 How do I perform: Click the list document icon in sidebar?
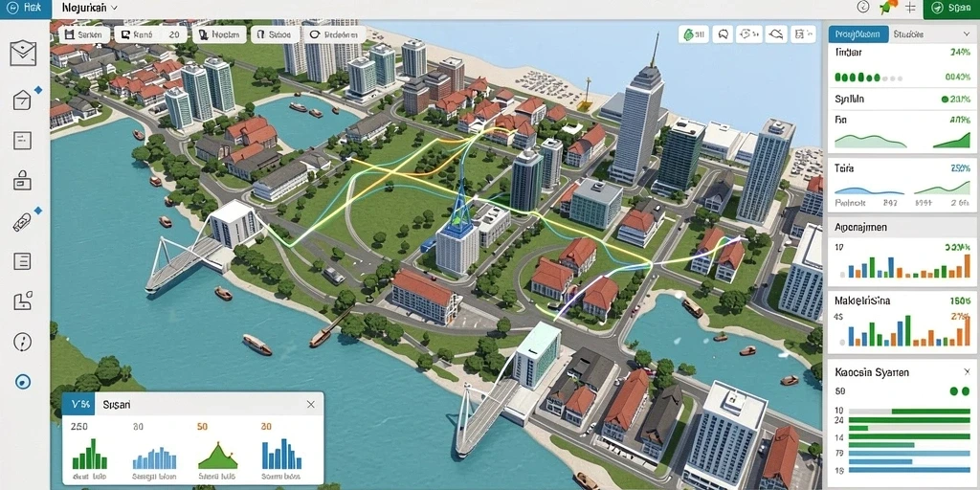click(x=22, y=261)
